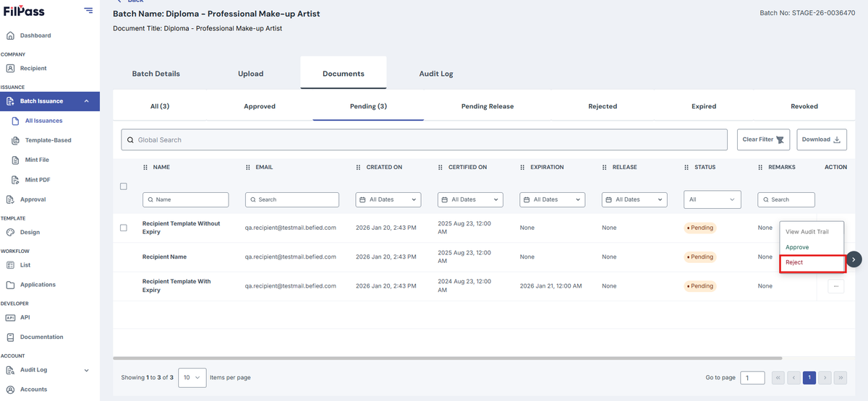
Task: Click RELEASE column drag handle icon
Action: click(x=605, y=167)
